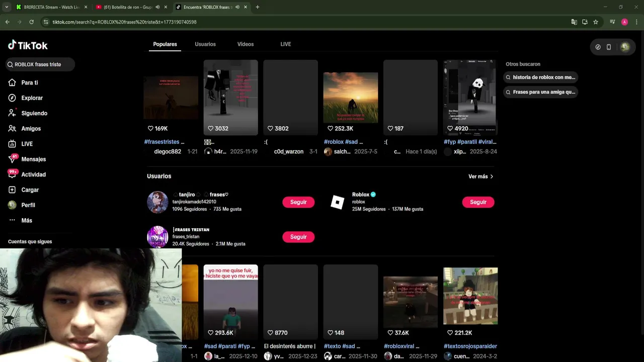Viewport: 644px width, 362px height.
Task: Select the Populares search tab
Action: [x=165, y=44]
